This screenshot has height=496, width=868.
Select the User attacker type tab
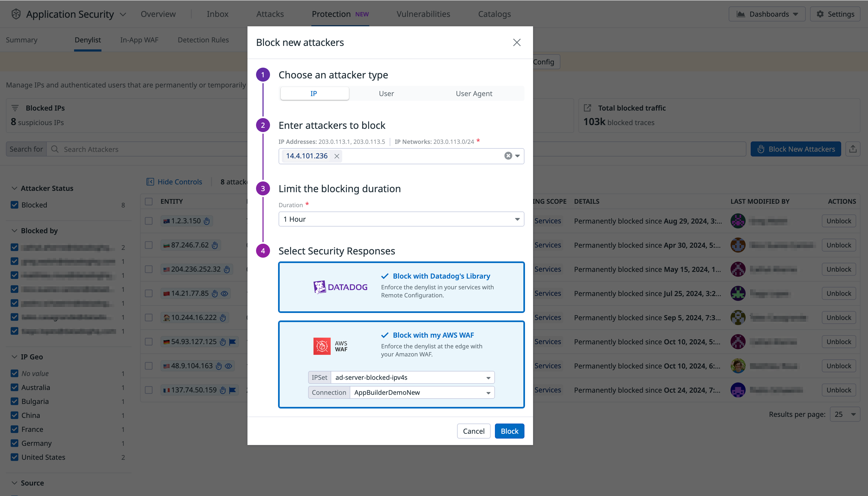tap(386, 93)
